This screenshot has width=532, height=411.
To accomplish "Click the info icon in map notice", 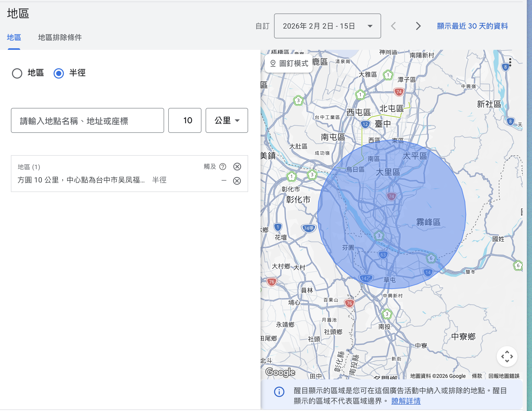I will coord(279,392).
